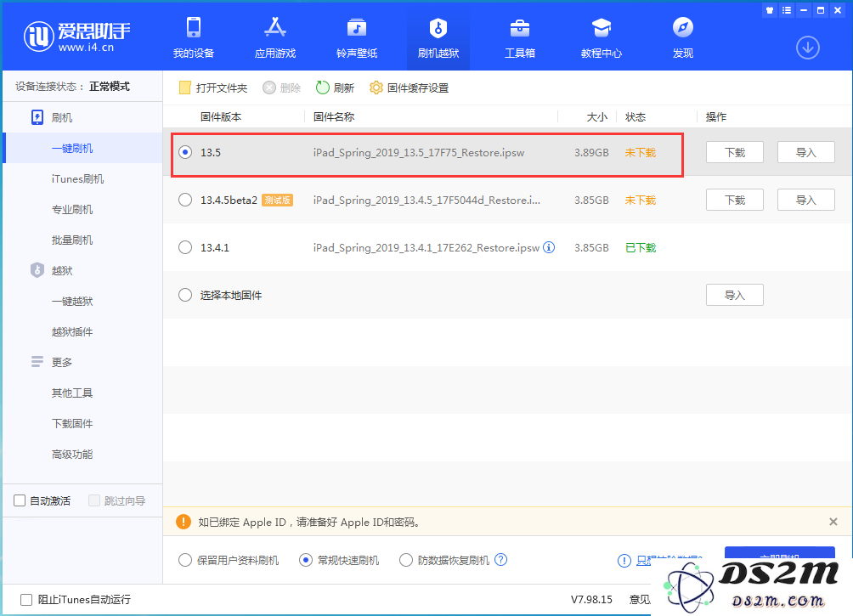The width and height of the screenshot is (853, 616).
Task: Click the 大小 column header
Action: coord(596,117)
